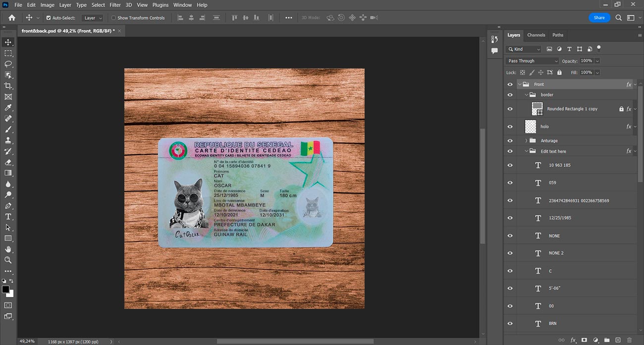Screen dimensions: 644x345
Task: Collapse the 'Edit text here' group
Action: pyautogui.click(x=526, y=151)
